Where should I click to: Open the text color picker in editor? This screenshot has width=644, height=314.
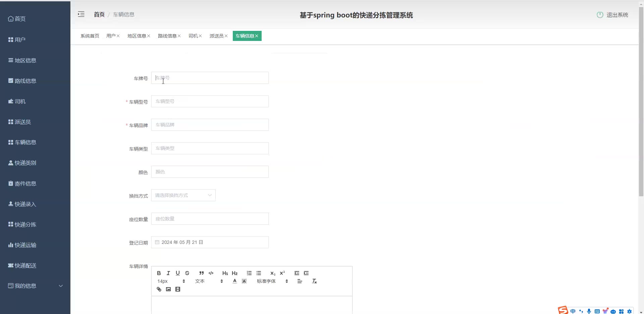[x=235, y=281]
